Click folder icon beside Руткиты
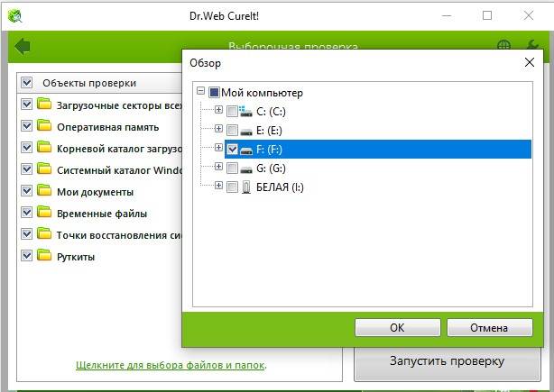This screenshot has height=392, width=554. pos(44,255)
